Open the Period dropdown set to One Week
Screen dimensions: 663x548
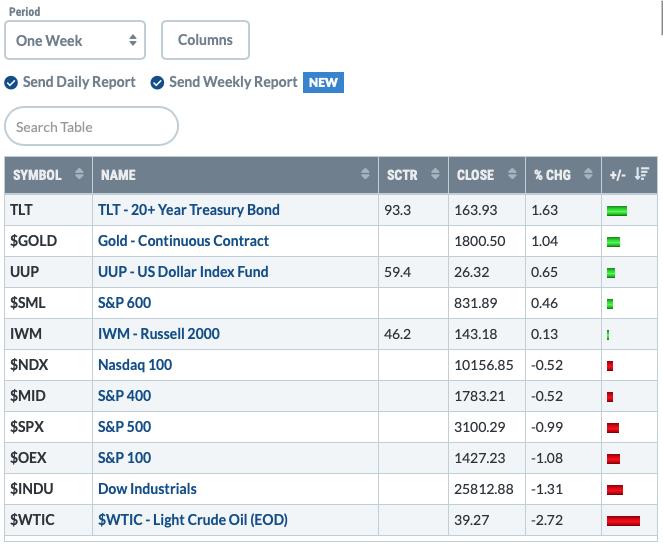[x=75, y=40]
